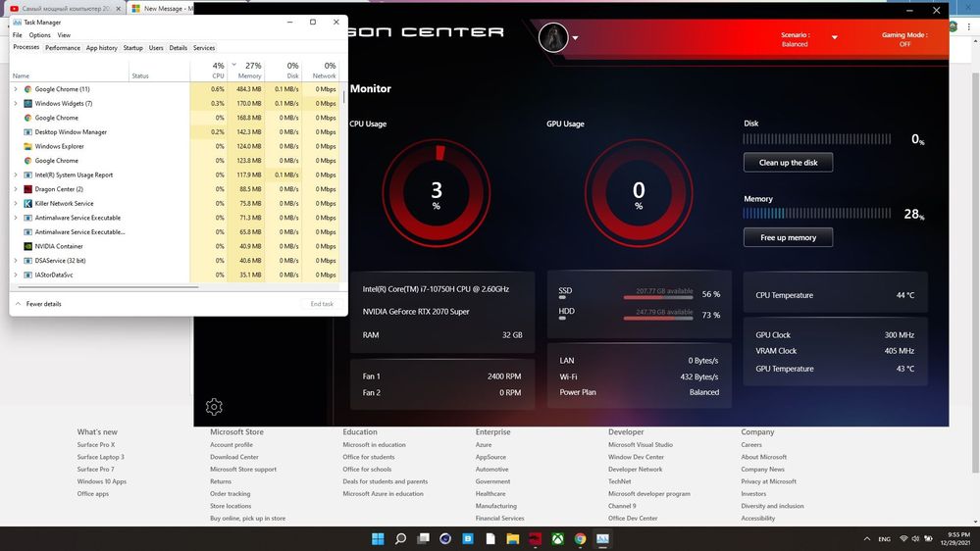This screenshot has width=980, height=551.
Task: Click the Disk usage bar
Action: [817, 138]
